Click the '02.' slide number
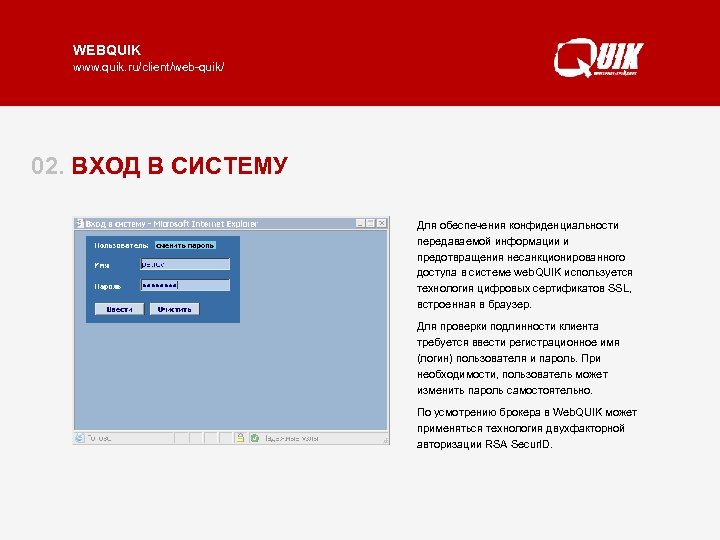720x540 pixels. coord(48,166)
